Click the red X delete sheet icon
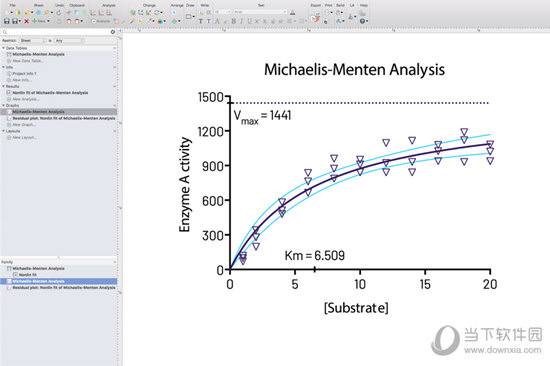550x366 pixels. (26, 21)
